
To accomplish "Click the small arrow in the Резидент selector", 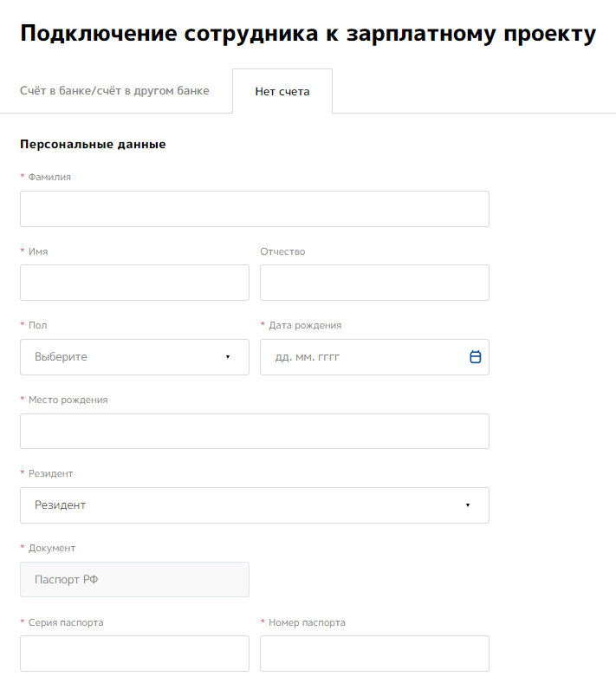I will pyautogui.click(x=468, y=505).
